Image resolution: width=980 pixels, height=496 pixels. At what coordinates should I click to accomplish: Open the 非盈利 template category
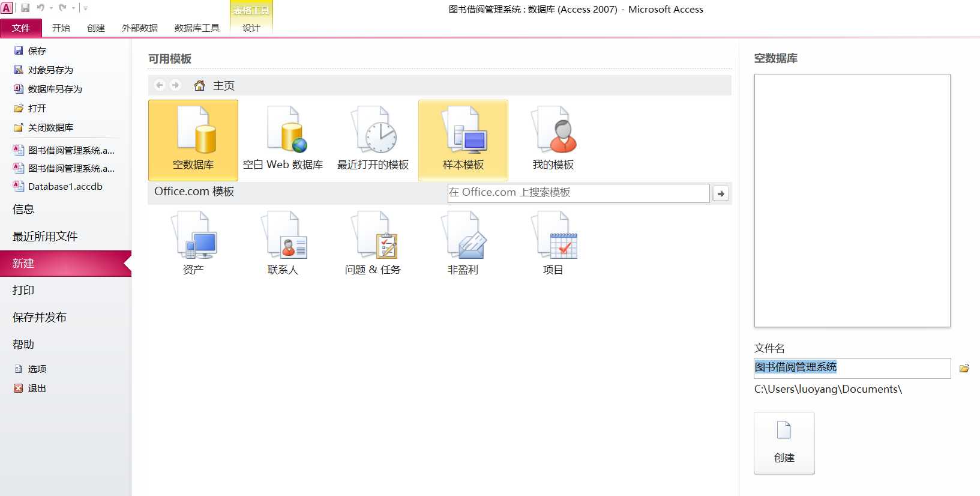click(463, 243)
